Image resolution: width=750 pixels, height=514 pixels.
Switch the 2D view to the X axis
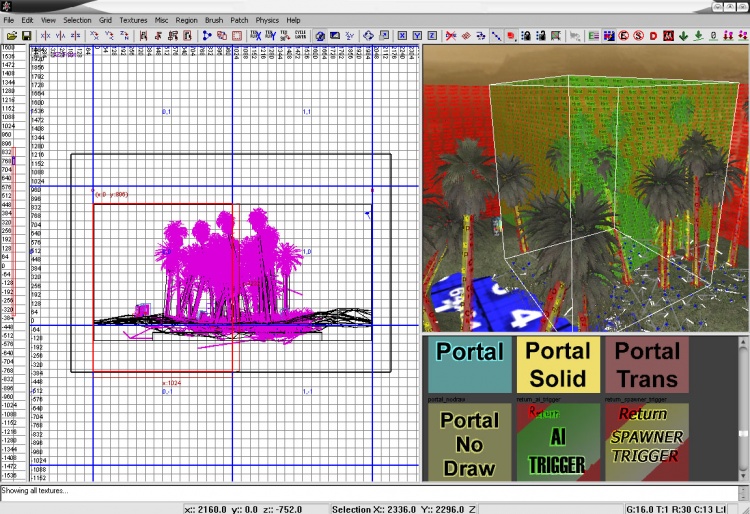pos(402,36)
